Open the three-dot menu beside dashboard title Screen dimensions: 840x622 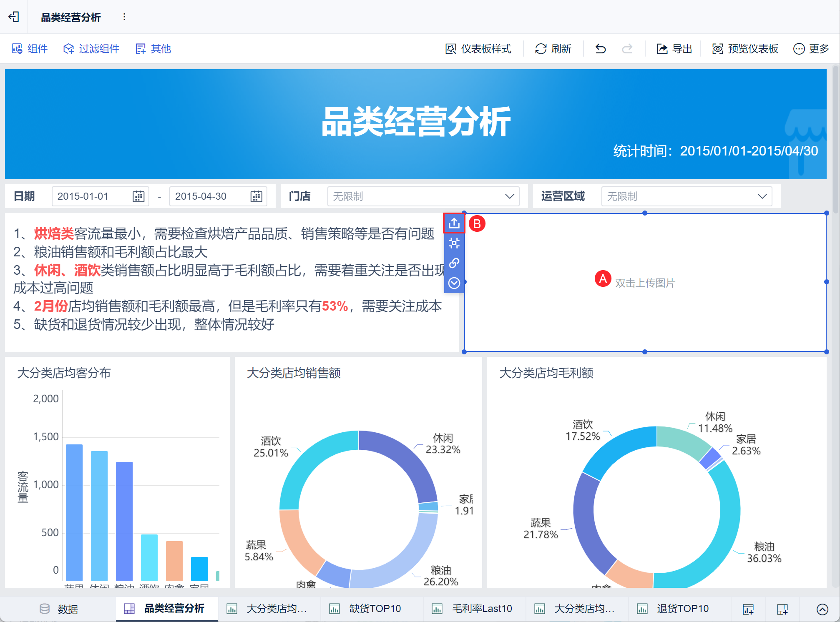point(124,17)
